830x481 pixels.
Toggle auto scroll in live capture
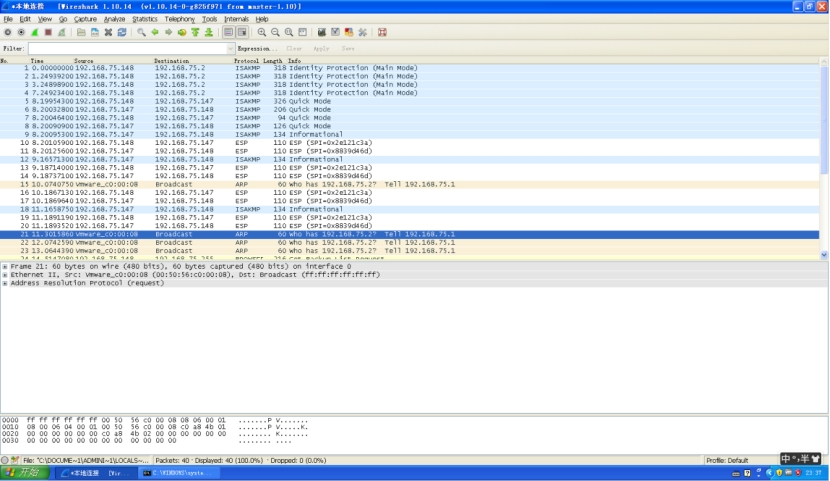coord(241,32)
